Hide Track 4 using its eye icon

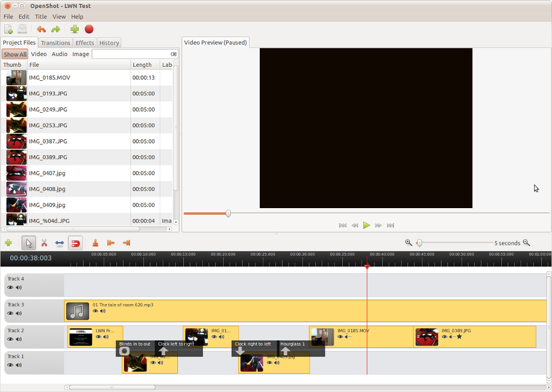pyautogui.click(x=10, y=287)
